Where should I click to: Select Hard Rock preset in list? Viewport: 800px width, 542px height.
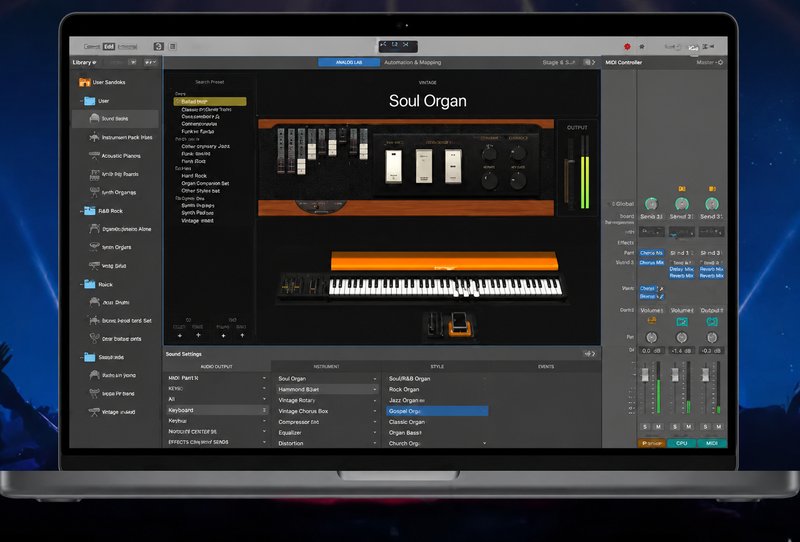click(194, 176)
